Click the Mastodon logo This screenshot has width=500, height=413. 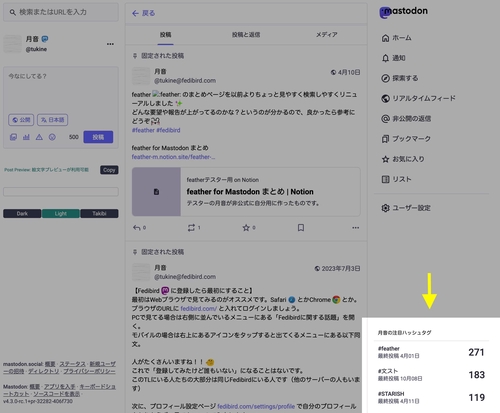pyautogui.click(x=404, y=12)
